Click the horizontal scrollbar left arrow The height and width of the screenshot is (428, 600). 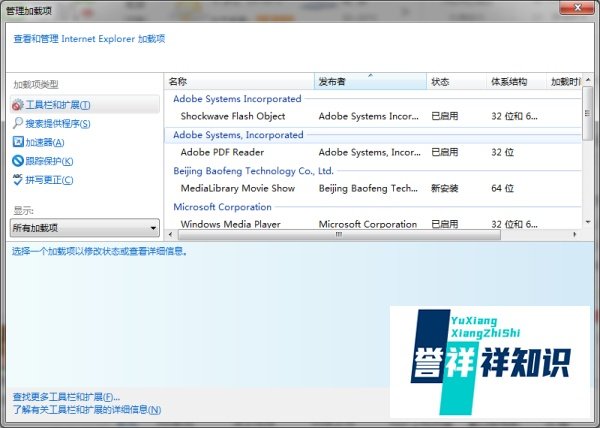point(170,234)
